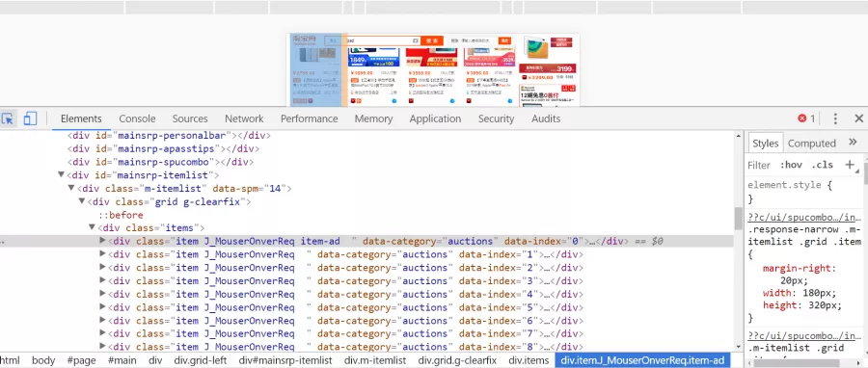Collapse the mainsrp-itemlist div node
The width and height of the screenshot is (868, 368).
[x=61, y=175]
